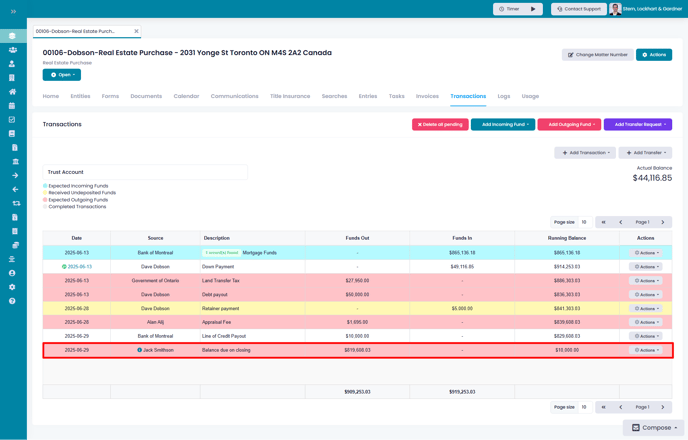
Task: Select the right arrow sidebar icon
Action: pyautogui.click(x=15, y=175)
